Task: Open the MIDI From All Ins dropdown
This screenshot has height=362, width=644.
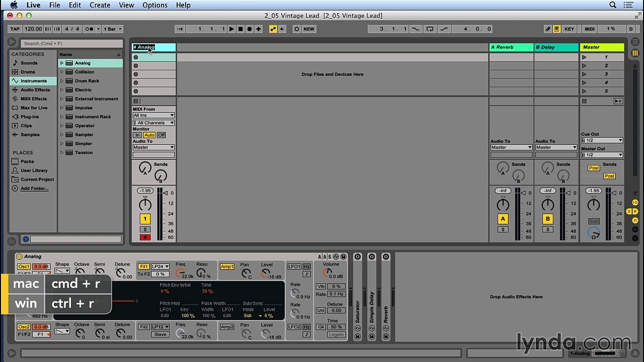Action: 153,116
